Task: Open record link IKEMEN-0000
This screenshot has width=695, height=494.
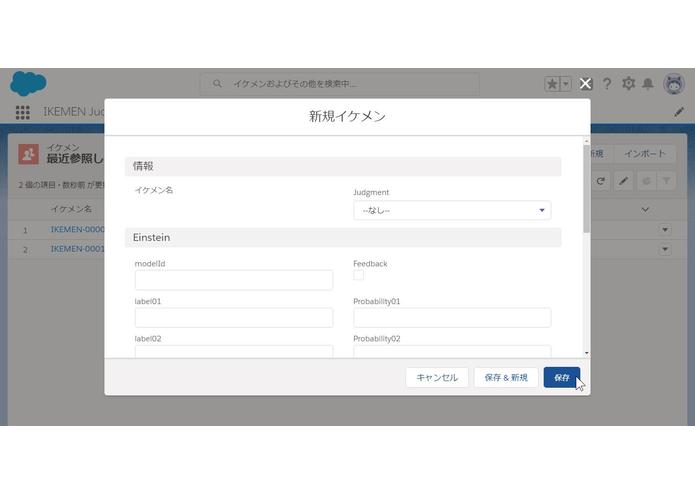Action: click(78, 229)
